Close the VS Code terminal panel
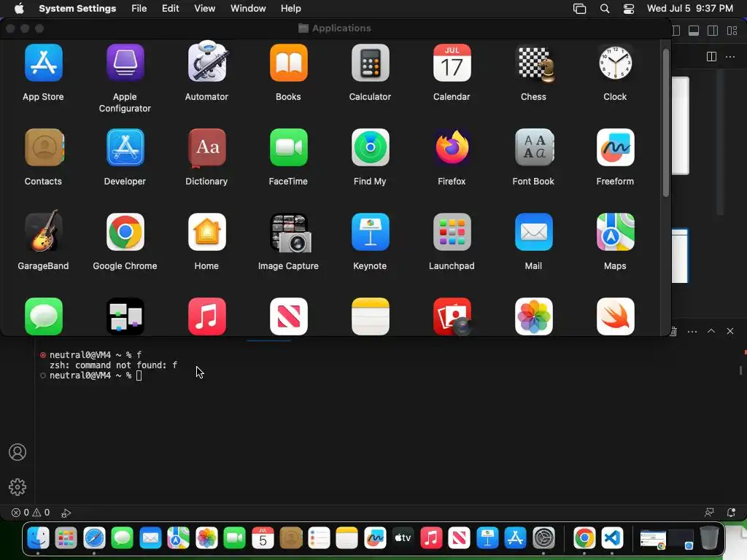Screen dimensions: 747x560 click(x=729, y=331)
